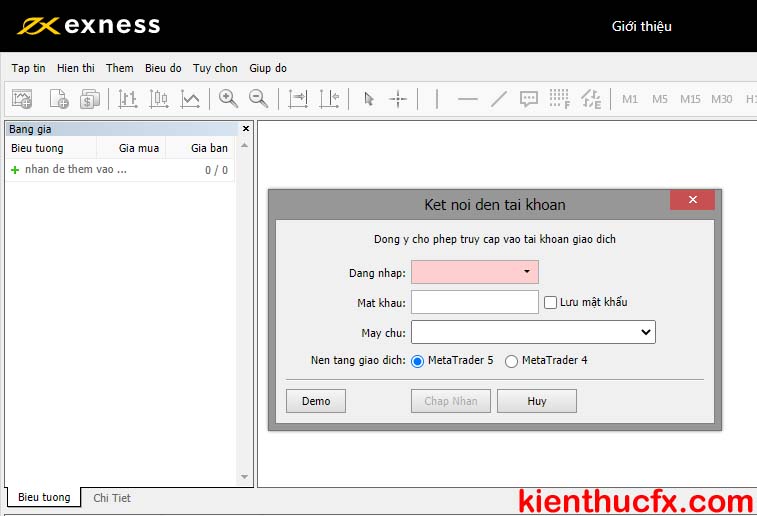Select the cursor arrow tool
Image resolution: width=757 pixels, height=516 pixels.
pyautogui.click(x=368, y=99)
